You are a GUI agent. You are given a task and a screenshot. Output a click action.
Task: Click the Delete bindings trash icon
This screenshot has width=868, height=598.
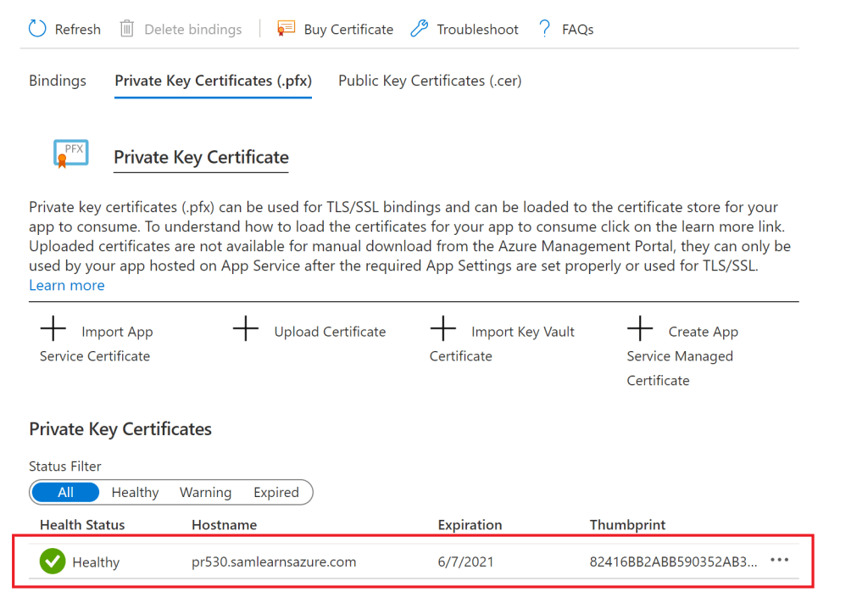coord(127,29)
